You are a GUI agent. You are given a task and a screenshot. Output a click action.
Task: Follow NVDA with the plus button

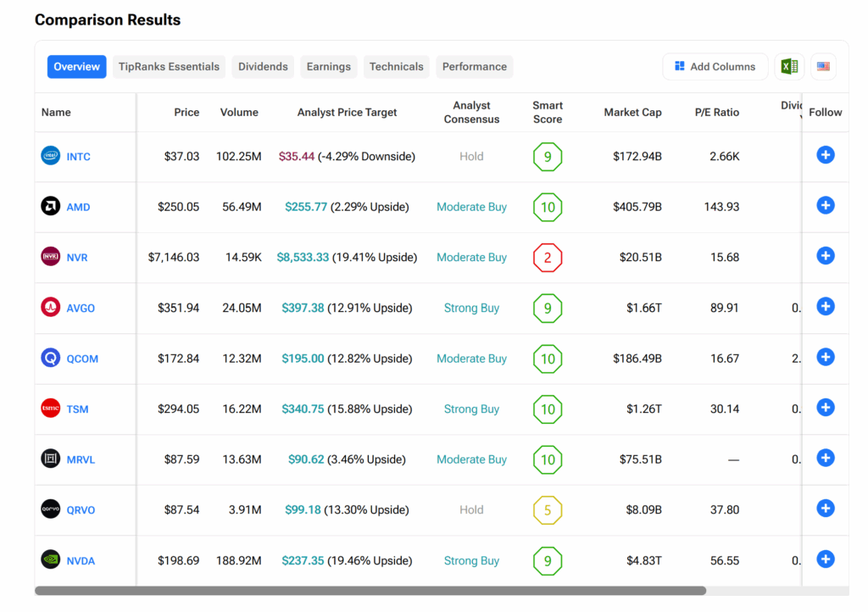tap(826, 559)
